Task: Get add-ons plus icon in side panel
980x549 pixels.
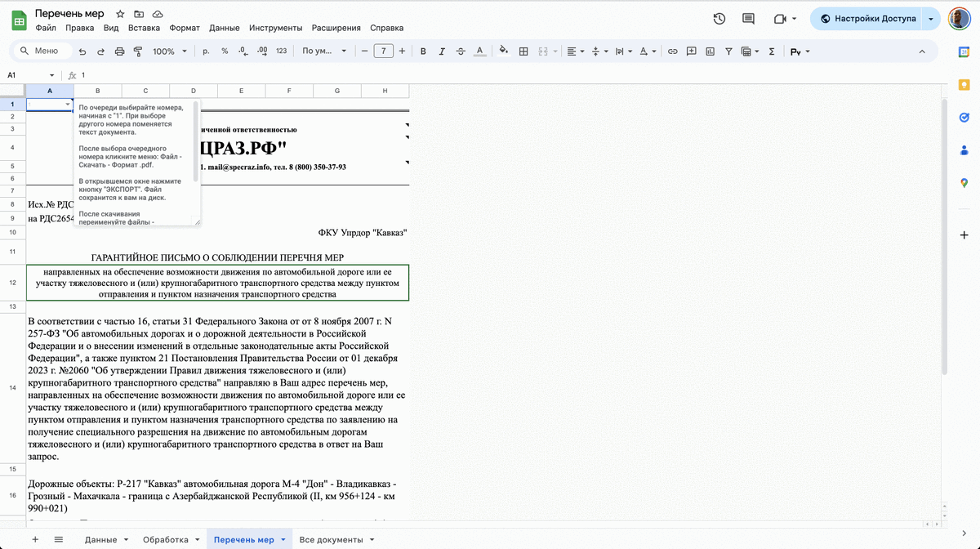Action: point(964,234)
